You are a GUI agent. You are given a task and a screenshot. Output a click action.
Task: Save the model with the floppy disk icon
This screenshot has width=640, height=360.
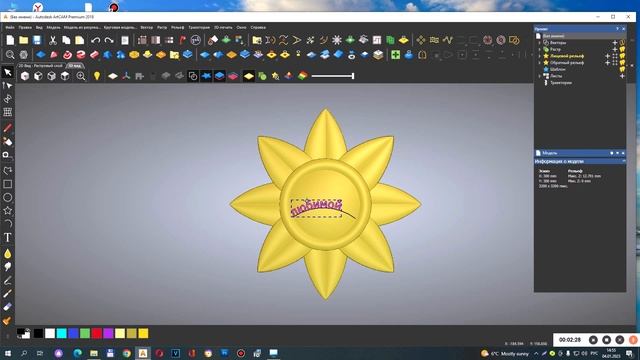point(37,40)
